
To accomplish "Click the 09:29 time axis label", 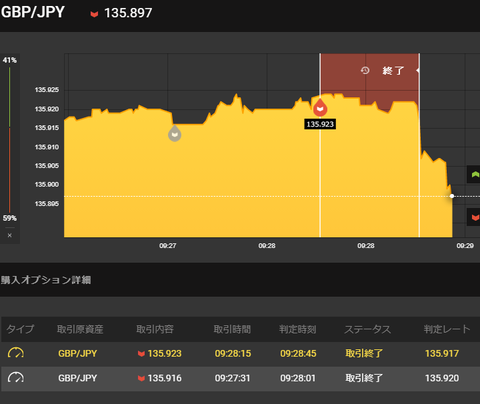I will pyautogui.click(x=465, y=246).
